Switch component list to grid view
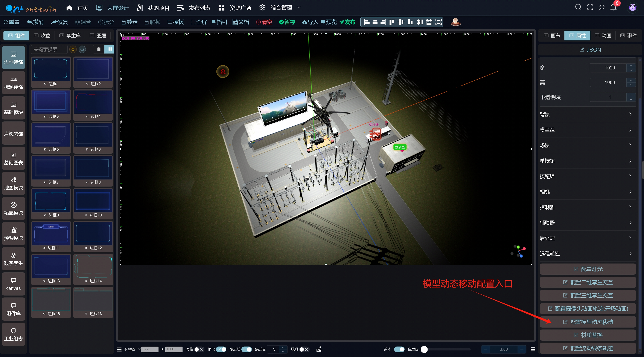644x357 pixels. pos(110,49)
